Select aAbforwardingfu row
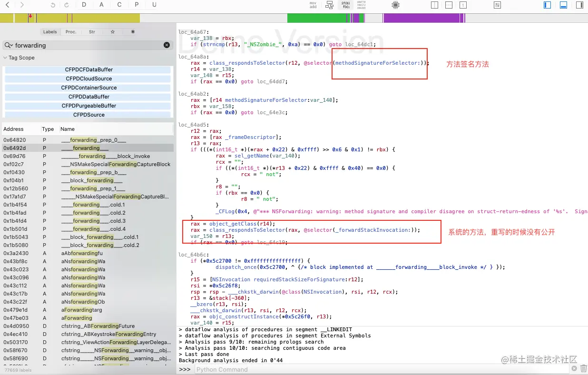The height and width of the screenshot is (375, 588). tap(88, 253)
